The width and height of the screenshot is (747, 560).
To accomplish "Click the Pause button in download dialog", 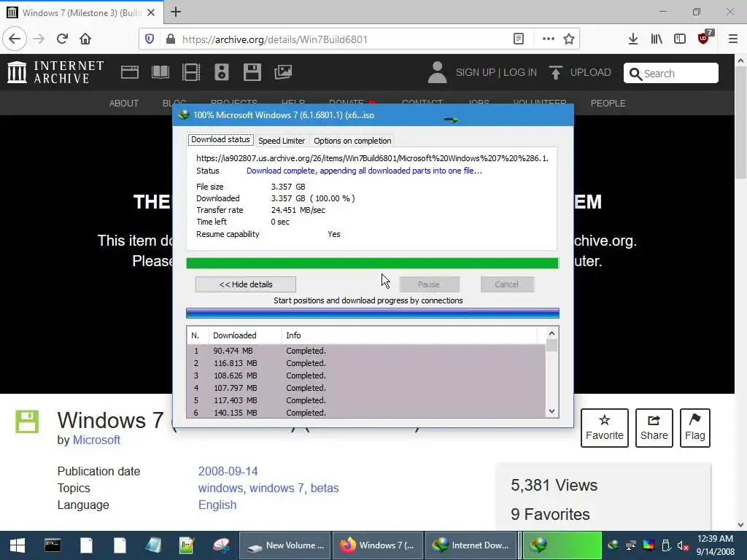I will click(429, 284).
